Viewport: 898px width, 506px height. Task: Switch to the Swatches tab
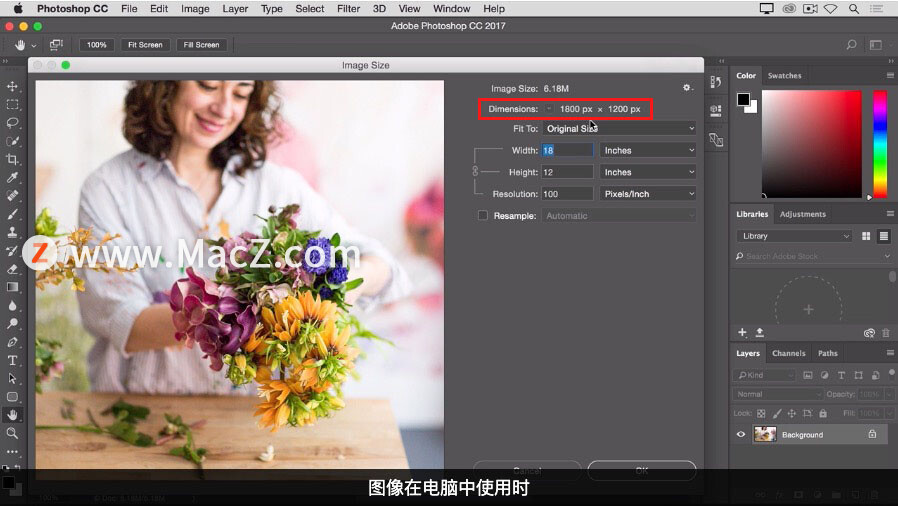(x=784, y=76)
